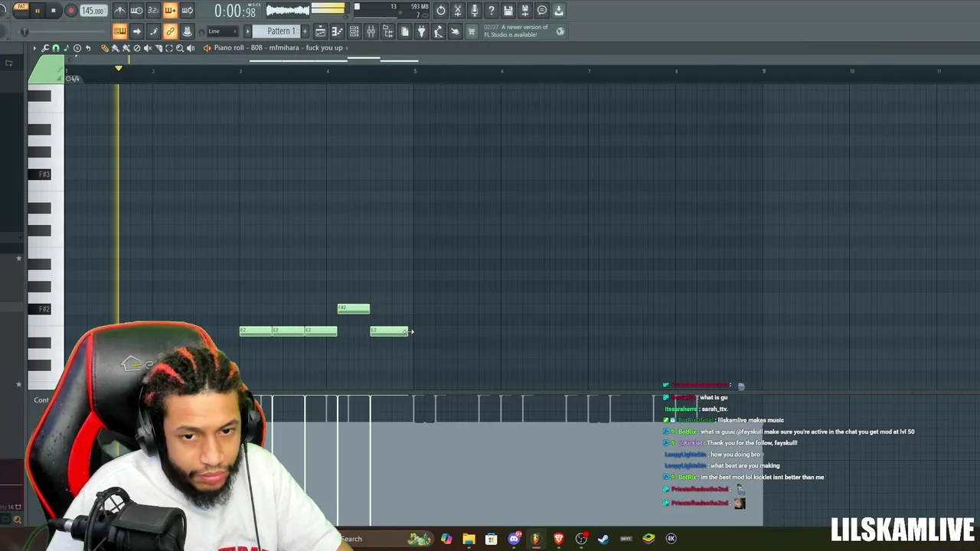Open the piano roll wrench tools menu
The width and height of the screenshot is (980, 551).
tap(45, 48)
